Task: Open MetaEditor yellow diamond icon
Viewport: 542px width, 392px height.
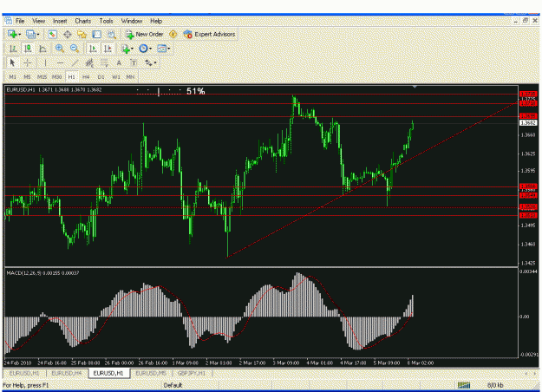Action: (173, 34)
